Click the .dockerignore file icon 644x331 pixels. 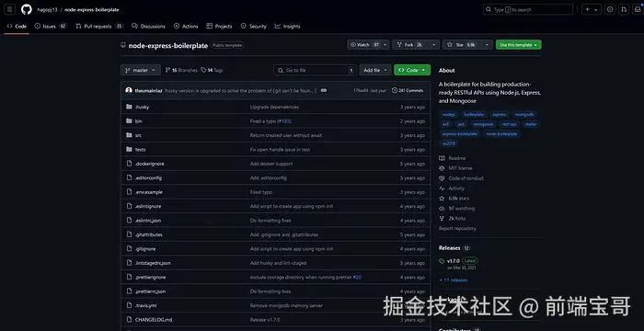click(129, 164)
